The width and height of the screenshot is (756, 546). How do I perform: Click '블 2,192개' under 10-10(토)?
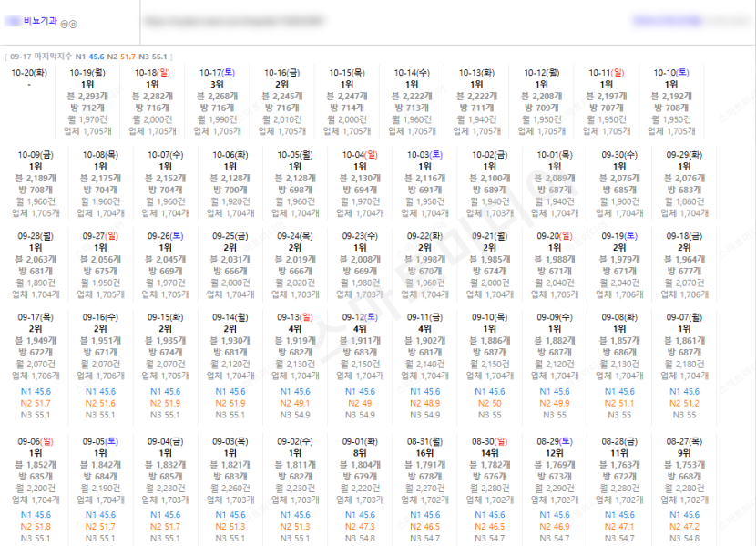pyautogui.click(x=671, y=96)
